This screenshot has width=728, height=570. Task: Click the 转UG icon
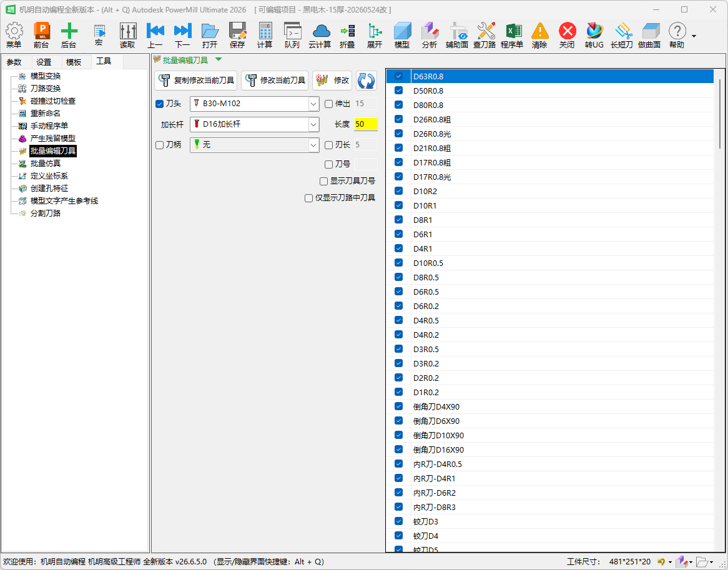(x=594, y=31)
